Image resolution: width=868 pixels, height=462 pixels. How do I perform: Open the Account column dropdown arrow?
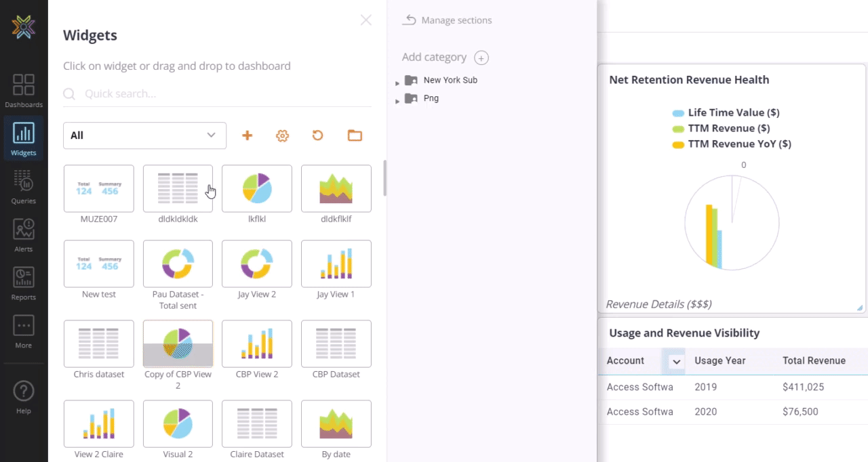676,362
